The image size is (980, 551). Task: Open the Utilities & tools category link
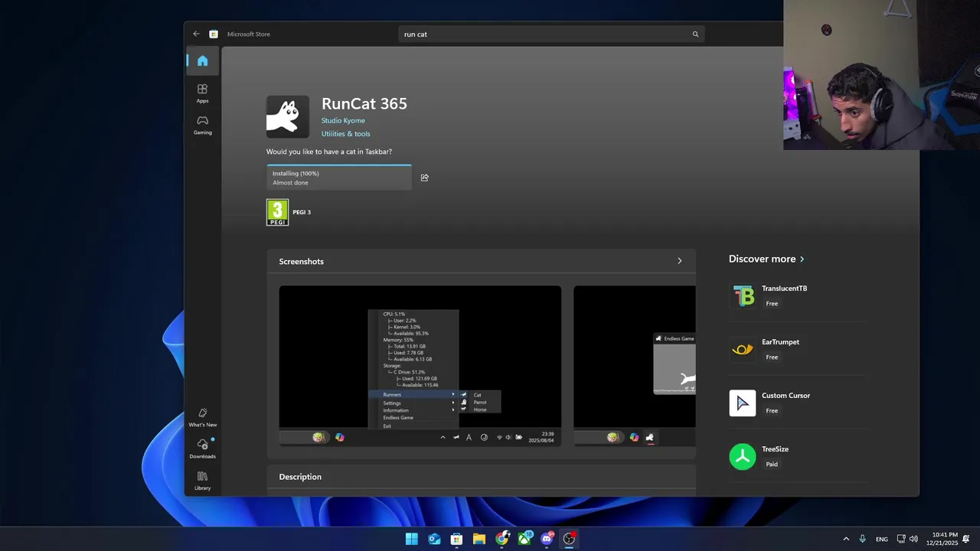345,133
